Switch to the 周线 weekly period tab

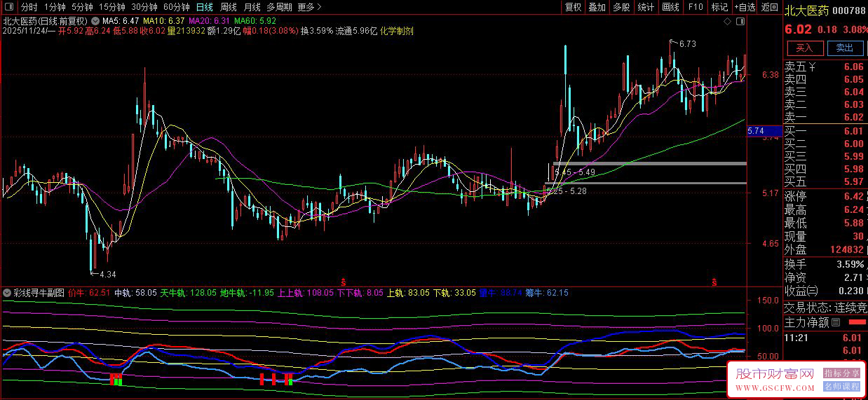(229, 7)
